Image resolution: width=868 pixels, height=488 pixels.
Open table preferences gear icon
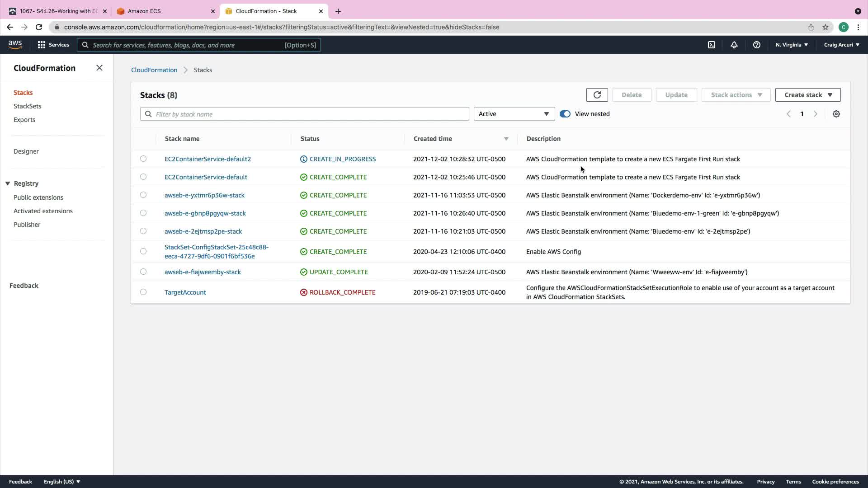pyautogui.click(x=836, y=114)
